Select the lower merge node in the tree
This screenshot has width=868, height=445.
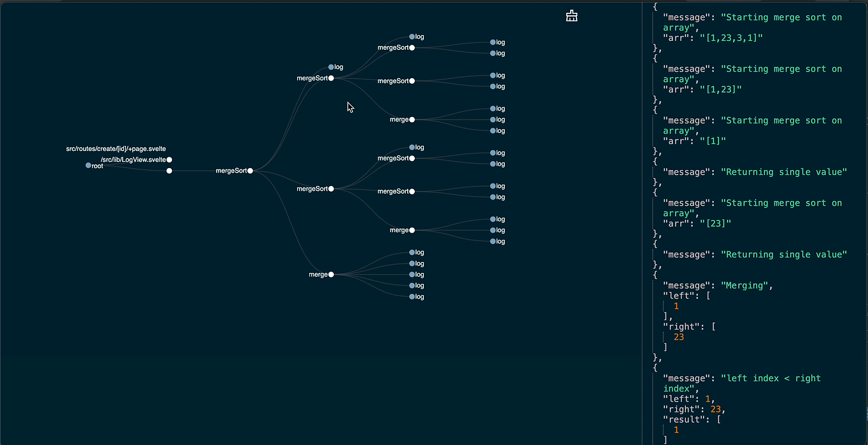point(412,230)
